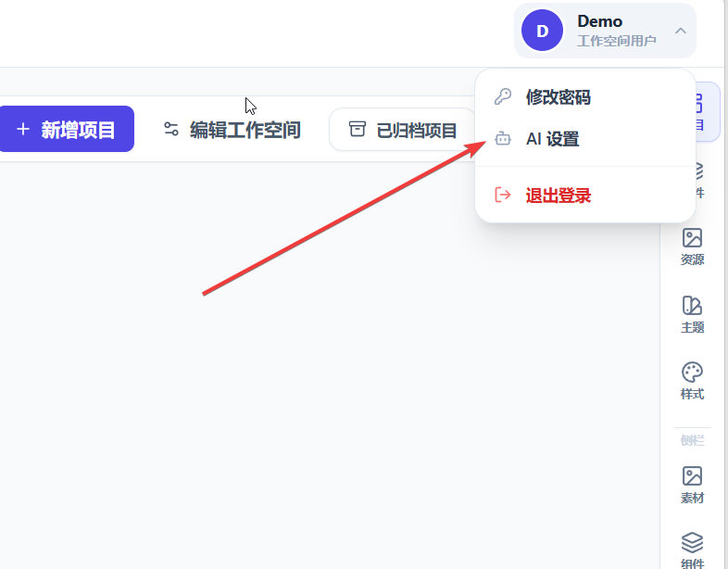The width and height of the screenshot is (728, 569).
Task: Click the sliders icon beside 编辑工作空间
Action: (171, 129)
